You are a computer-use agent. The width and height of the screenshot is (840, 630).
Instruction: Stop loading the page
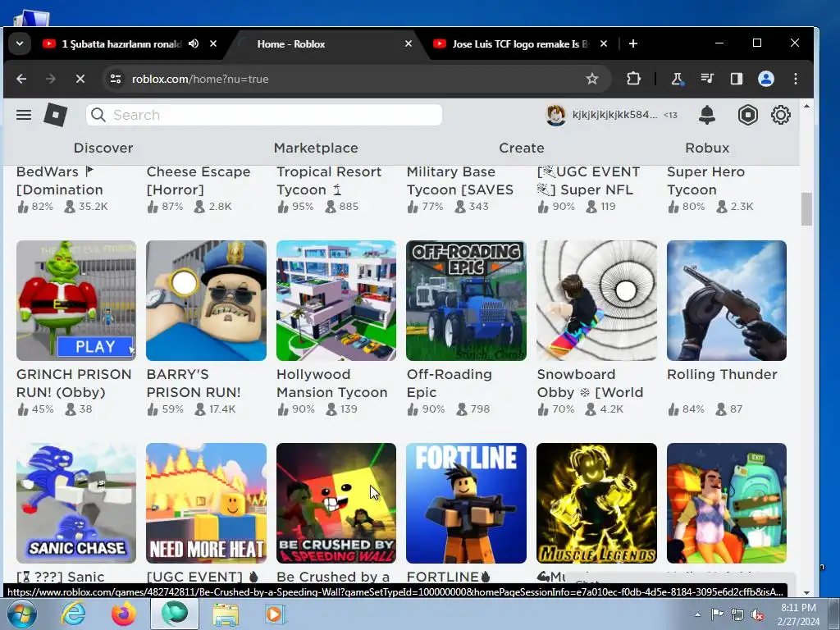pos(80,79)
